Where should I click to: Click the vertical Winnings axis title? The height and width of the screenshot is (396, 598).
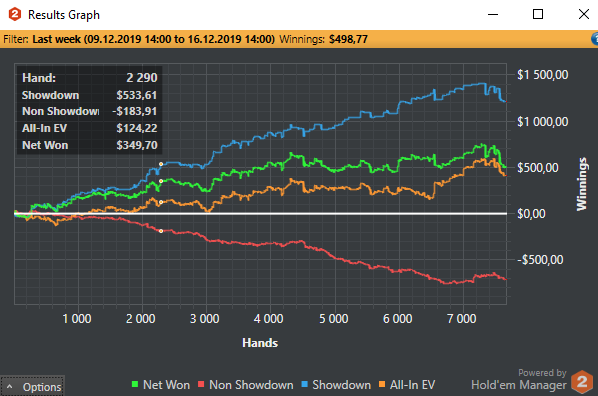coord(582,184)
